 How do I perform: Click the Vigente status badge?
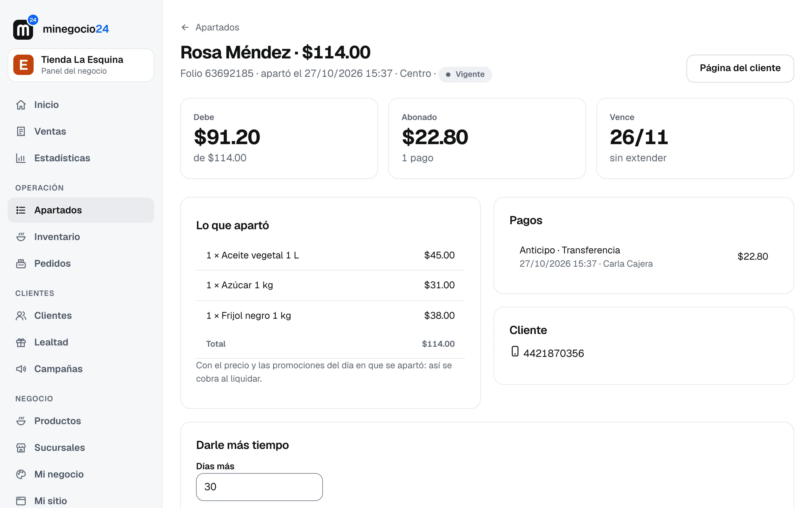click(x=465, y=74)
